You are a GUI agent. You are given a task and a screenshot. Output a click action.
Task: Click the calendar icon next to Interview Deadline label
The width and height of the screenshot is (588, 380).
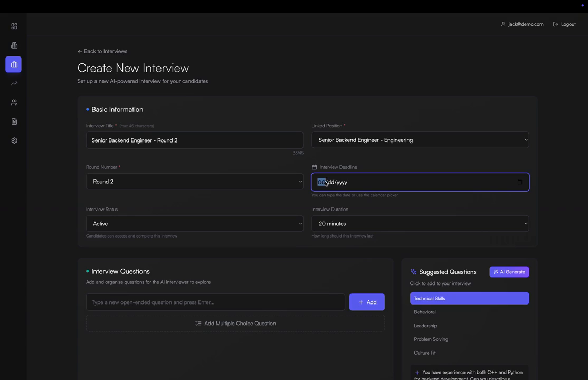(314, 167)
